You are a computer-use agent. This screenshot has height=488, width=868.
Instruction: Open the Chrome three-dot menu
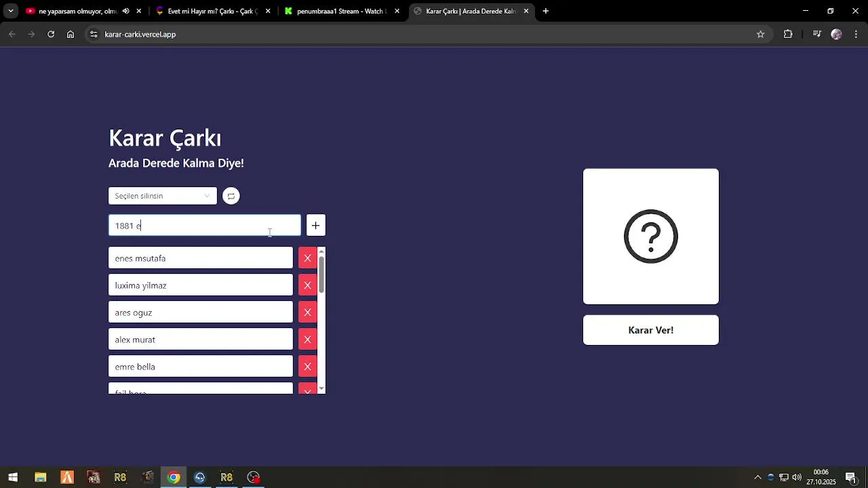pyautogui.click(x=856, y=34)
